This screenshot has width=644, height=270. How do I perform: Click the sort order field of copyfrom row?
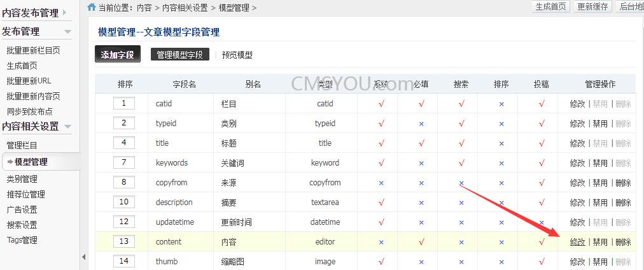[124, 182]
